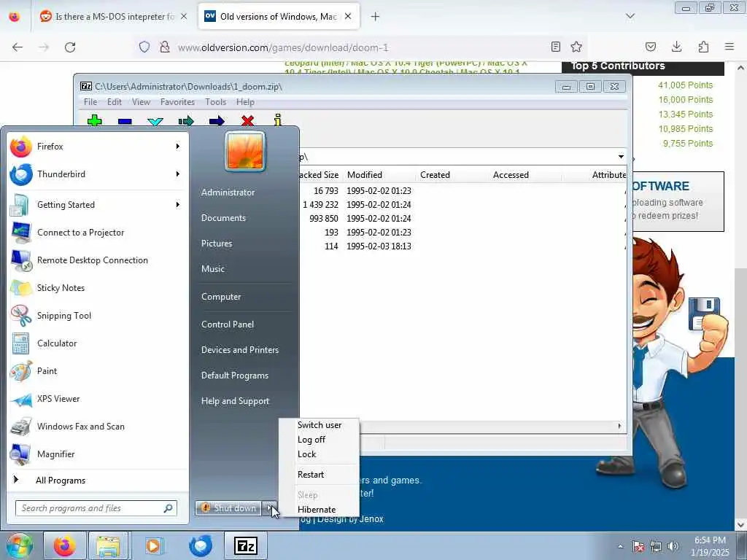Click the Windows Media Player taskbar icon
747x560 pixels.
coord(153,545)
